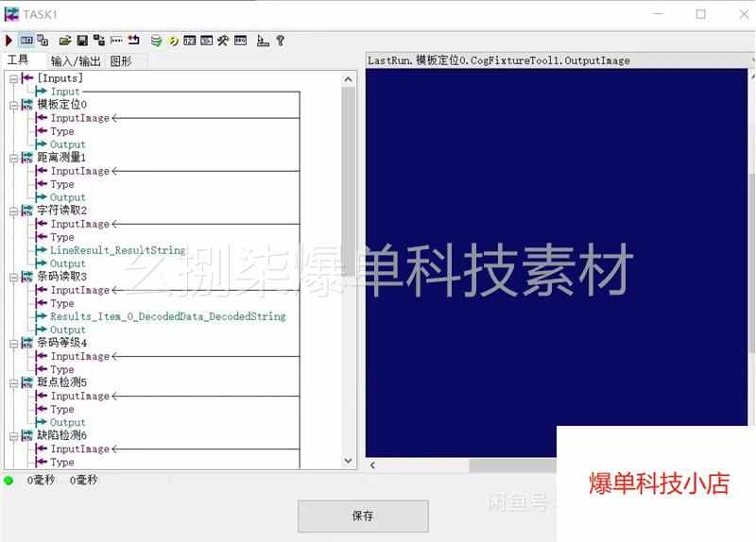Image resolution: width=756 pixels, height=542 pixels.
Task: Select InputImage under 模板定位0
Action: pyautogui.click(x=80, y=118)
